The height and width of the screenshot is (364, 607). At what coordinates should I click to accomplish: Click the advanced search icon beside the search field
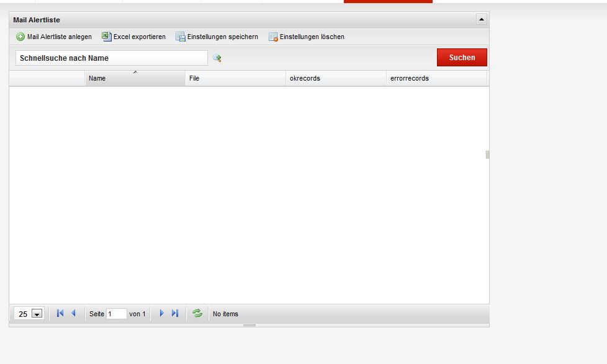click(x=217, y=58)
